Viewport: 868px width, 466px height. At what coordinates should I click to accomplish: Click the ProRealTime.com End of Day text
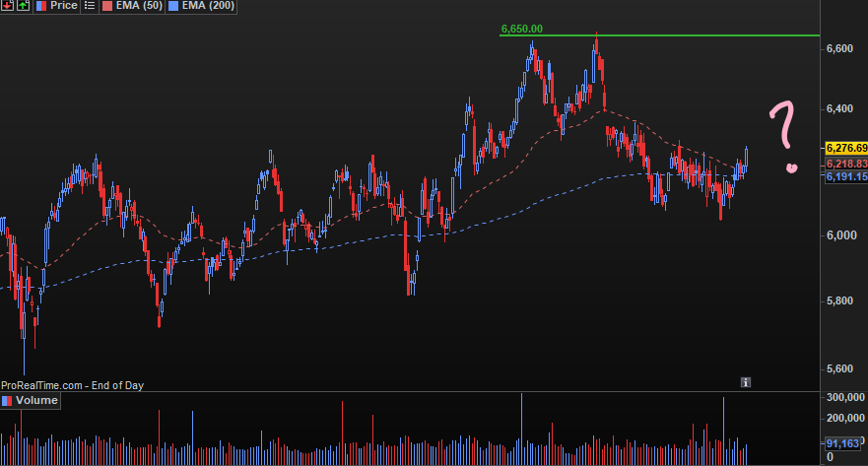73,385
